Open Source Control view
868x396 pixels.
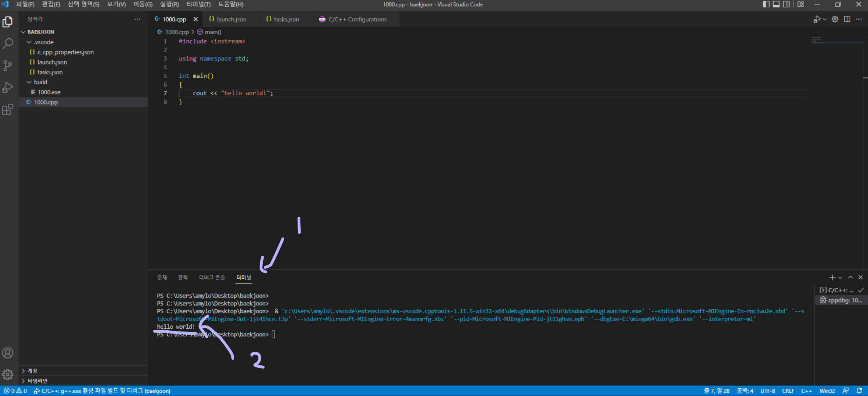[x=8, y=65]
